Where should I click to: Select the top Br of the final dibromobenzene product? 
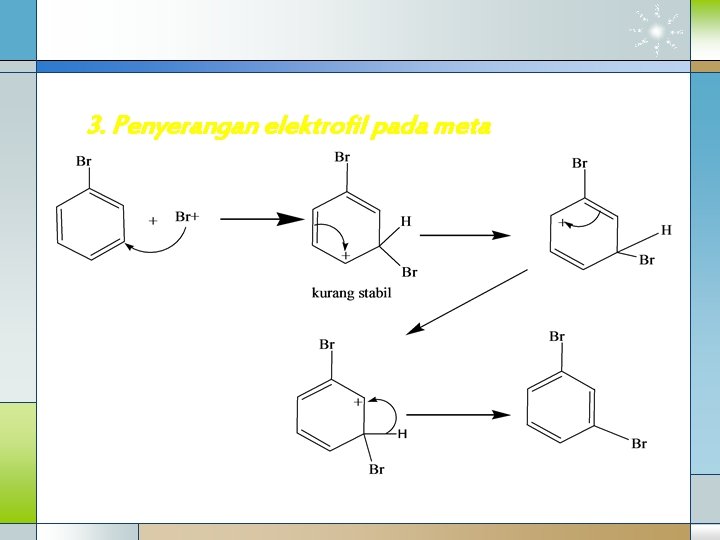(557, 337)
